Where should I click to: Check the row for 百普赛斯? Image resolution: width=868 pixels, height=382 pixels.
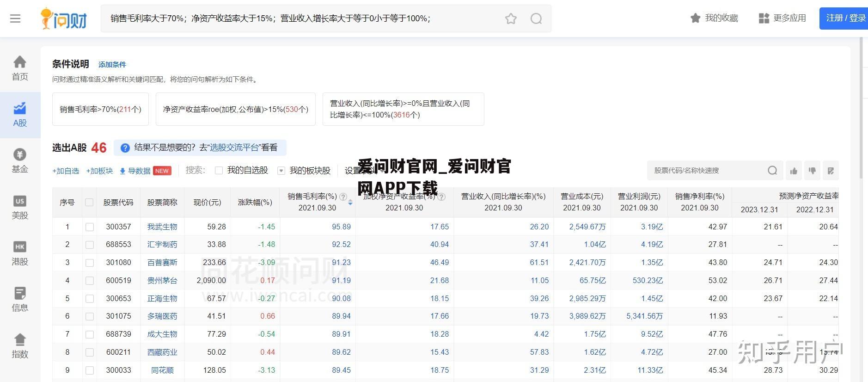(90, 263)
